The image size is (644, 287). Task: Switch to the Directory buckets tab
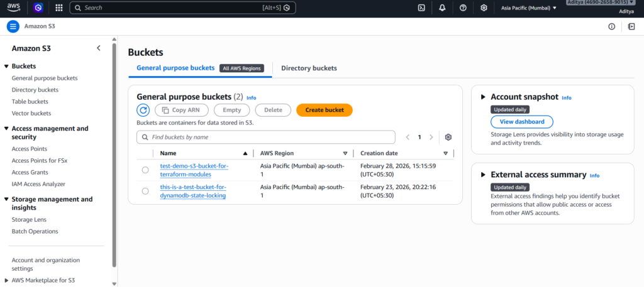click(309, 68)
